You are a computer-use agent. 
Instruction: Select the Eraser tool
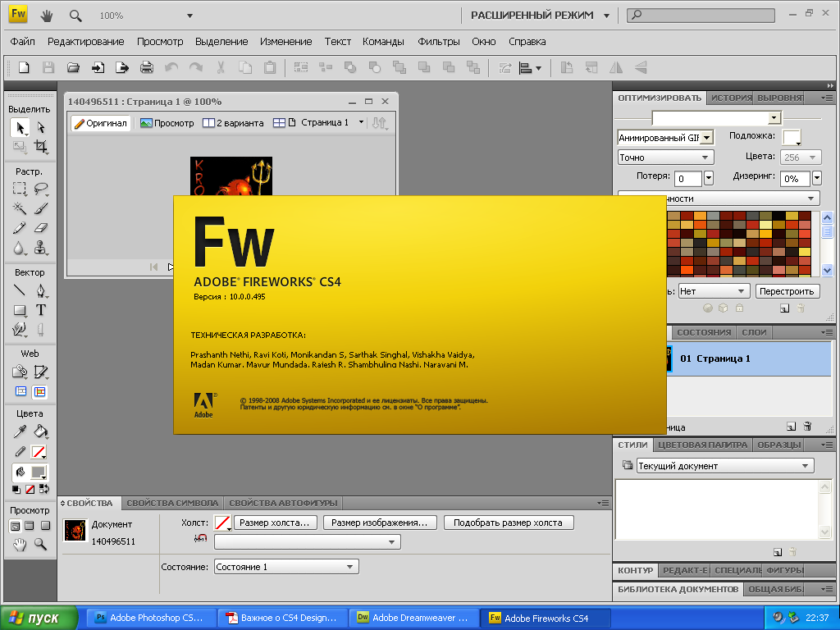pos(41,228)
